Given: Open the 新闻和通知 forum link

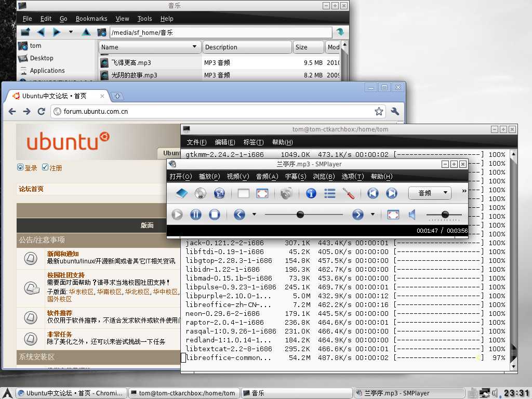Looking at the screenshot, I should (x=63, y=254).
